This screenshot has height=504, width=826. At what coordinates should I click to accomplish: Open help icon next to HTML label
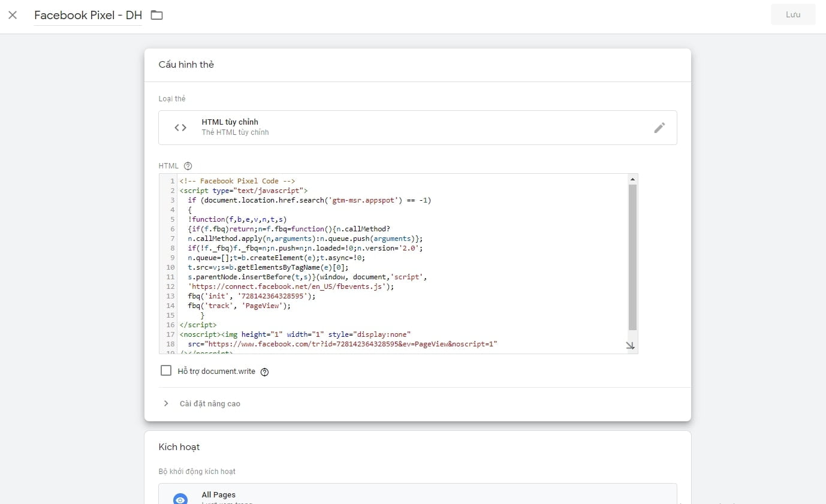point(188,166)
